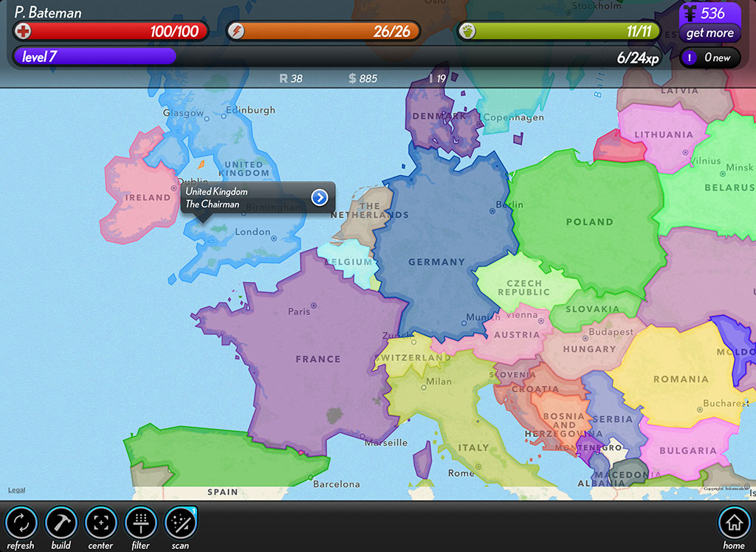Tap the red health cross icon
Screen dimensions: 756x552
click(x=23, y=31)
